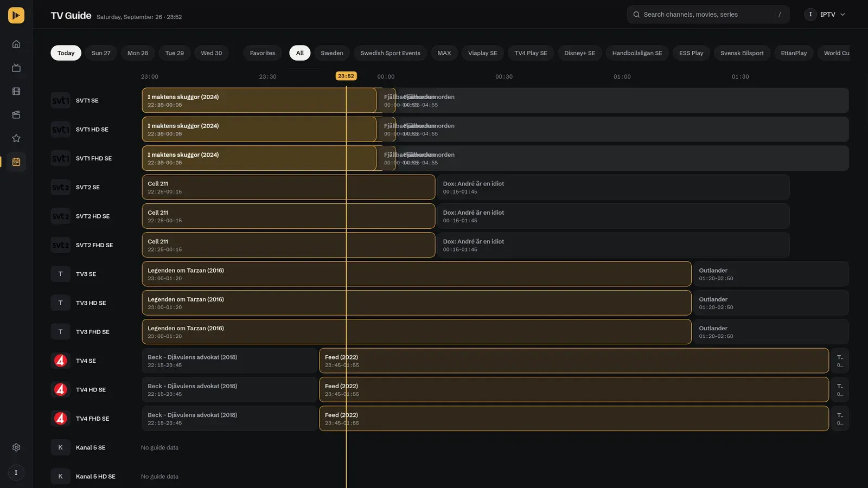The image size is (868, 488).
Task: Open Legenden om Tarzan on TV3 SE
Action: tap(417, 274)
